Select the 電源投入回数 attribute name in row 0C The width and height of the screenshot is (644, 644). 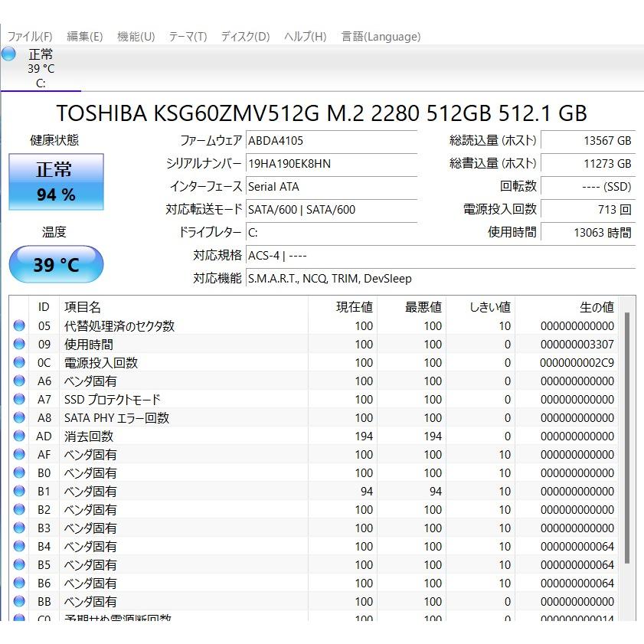101,363
